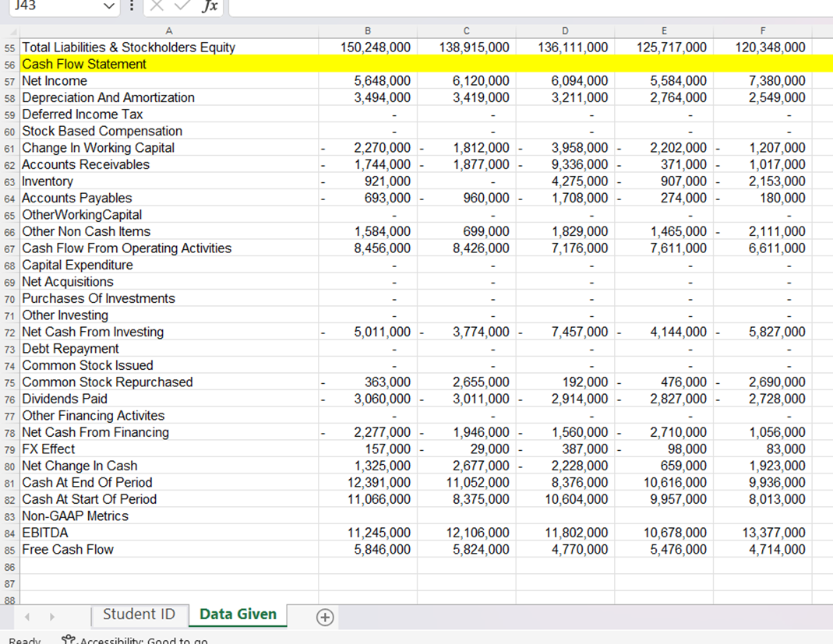Open the vertical ellipsis menu near Name Box
The image size is (833, 644).
(x=131, y=7)
